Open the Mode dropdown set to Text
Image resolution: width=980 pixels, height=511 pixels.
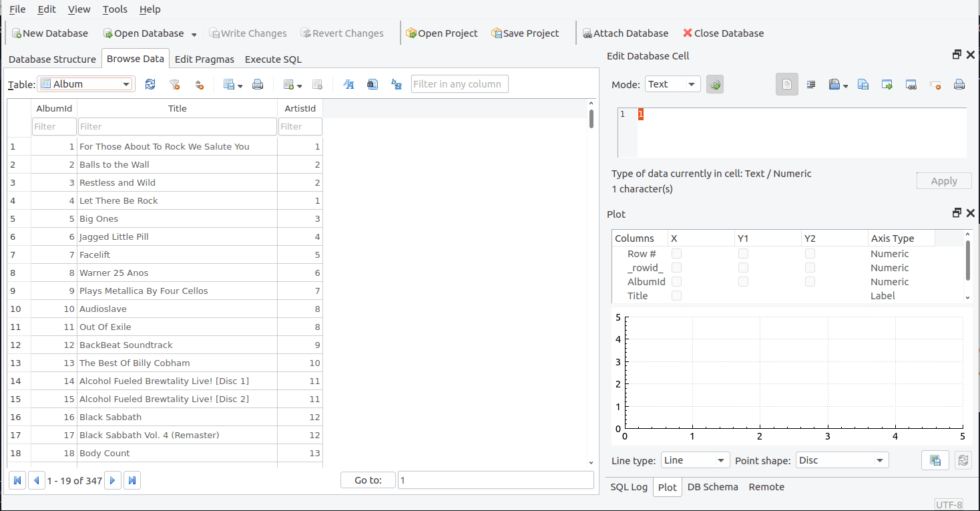[672, 84]
